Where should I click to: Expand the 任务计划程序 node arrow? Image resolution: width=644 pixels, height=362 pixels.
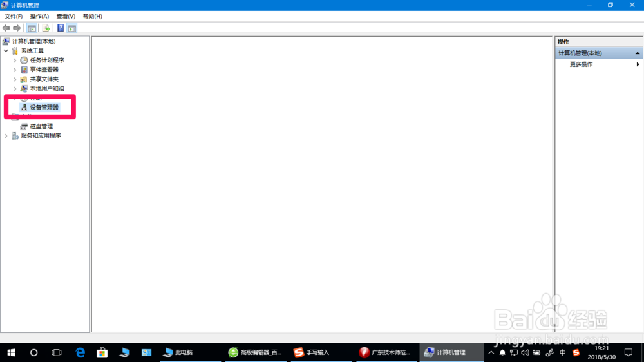click(x=15, y=60)
